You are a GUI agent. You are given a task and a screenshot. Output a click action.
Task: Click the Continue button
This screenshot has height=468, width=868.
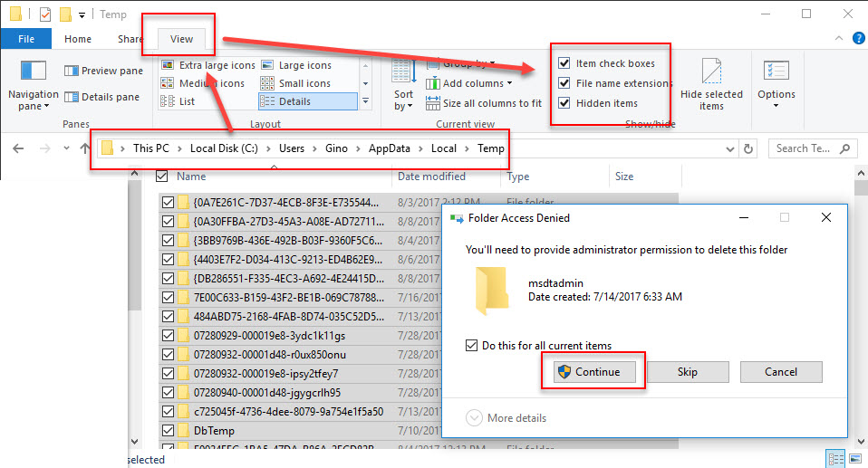(x=588, y=372)
